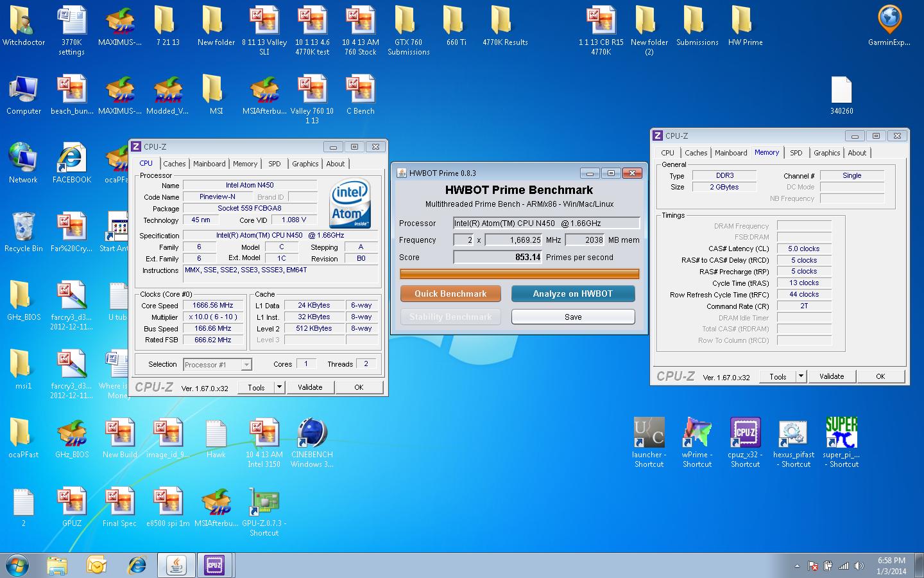Click the Windows Start orb
This screenshot has height=578, width=924.
pos(17,565)
